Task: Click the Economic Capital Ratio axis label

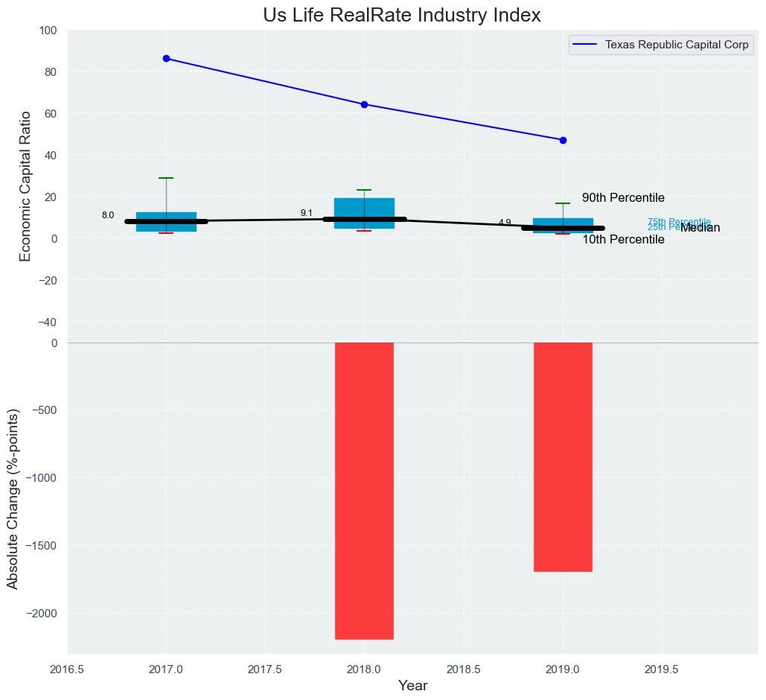Action: coord(25,185)
